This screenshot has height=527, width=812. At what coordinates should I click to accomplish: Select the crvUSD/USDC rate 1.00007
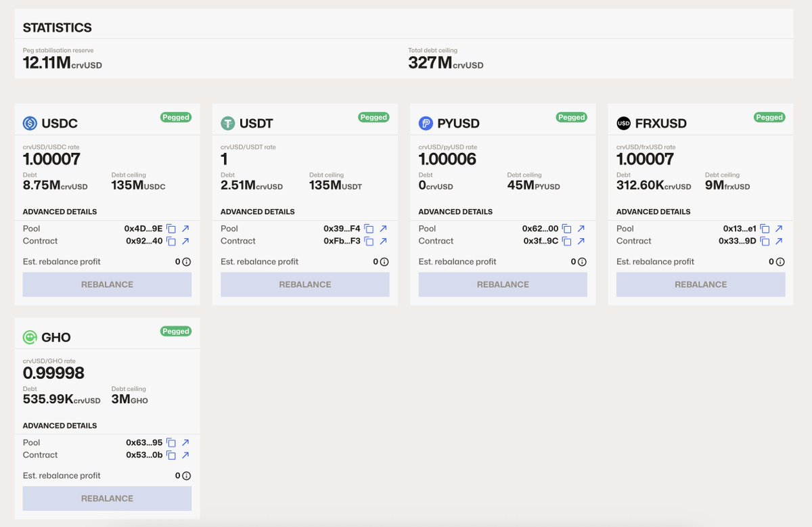click(x=51, y=159)
